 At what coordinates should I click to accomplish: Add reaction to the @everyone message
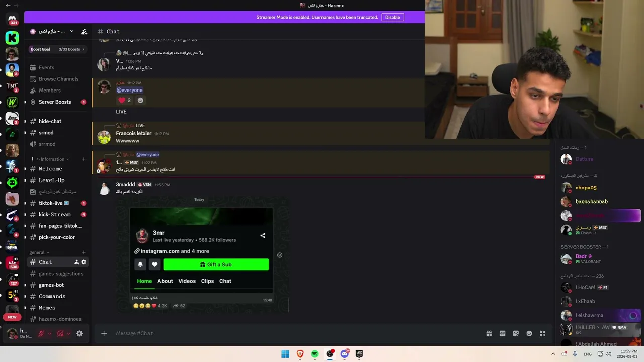tap(140, 100)
